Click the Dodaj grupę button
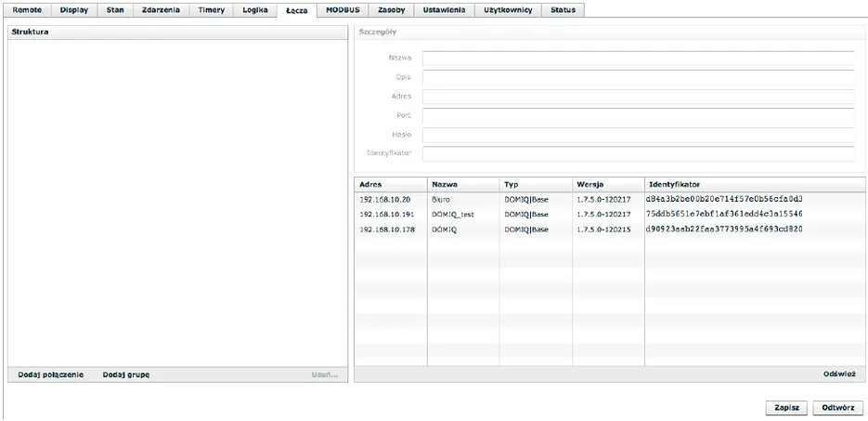This screenshot has width=868, height=421. [126, 375]
